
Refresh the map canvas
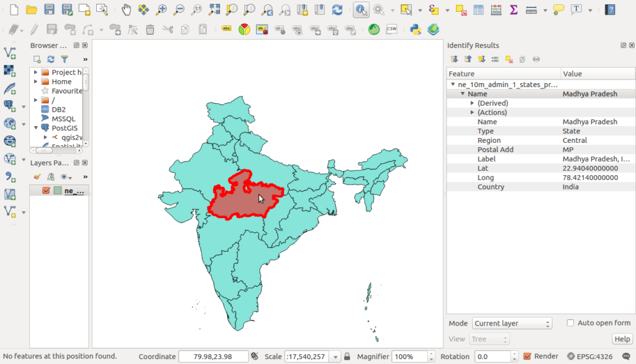coord(337,9)
